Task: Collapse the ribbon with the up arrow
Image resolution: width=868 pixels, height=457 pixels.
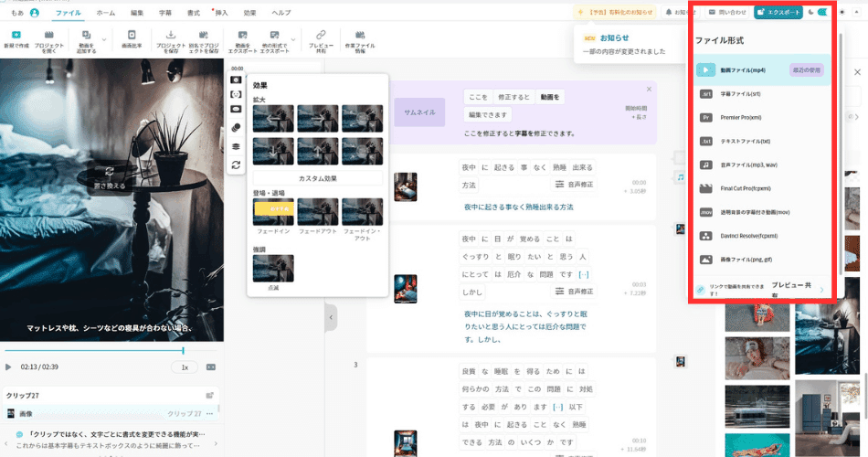Action: click(x=856, y=12)
